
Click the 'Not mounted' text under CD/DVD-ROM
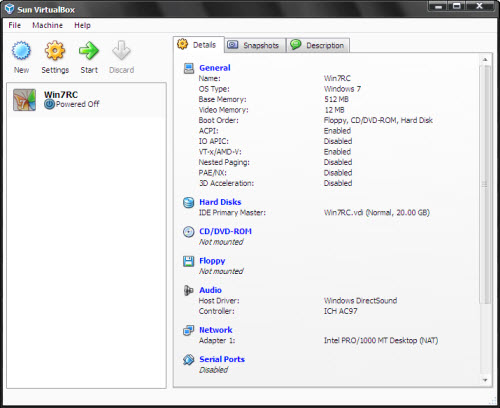221,242
